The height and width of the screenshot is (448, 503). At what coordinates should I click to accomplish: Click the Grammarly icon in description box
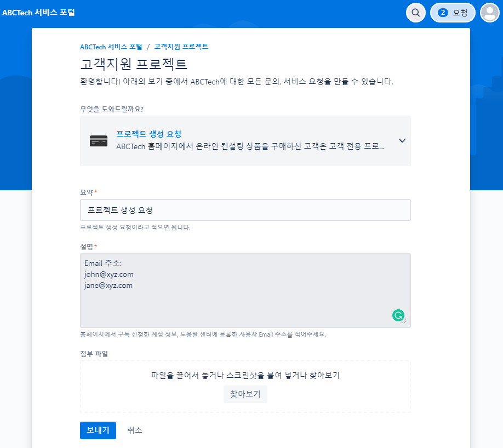pos(398,315)
